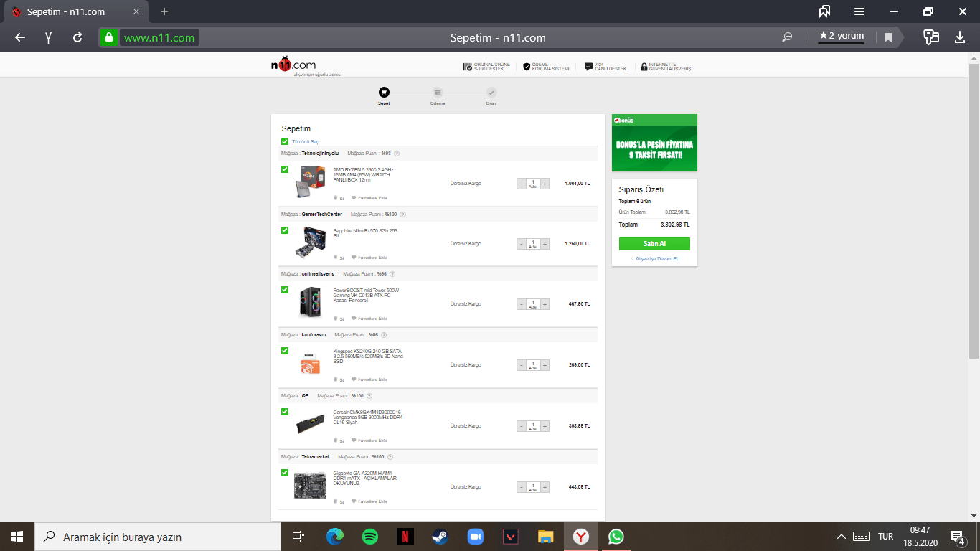
Task: Open a new browser tab
Action: 164,11
